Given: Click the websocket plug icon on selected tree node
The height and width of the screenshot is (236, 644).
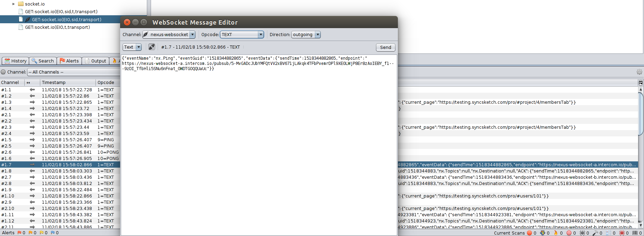Looking at the screenshot, I should click(28, 19).
